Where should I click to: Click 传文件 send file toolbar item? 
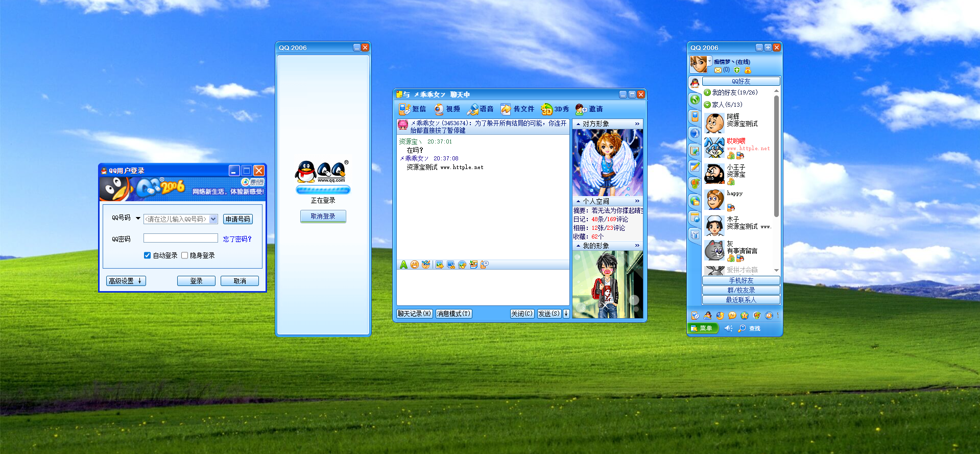coord(517,109)
